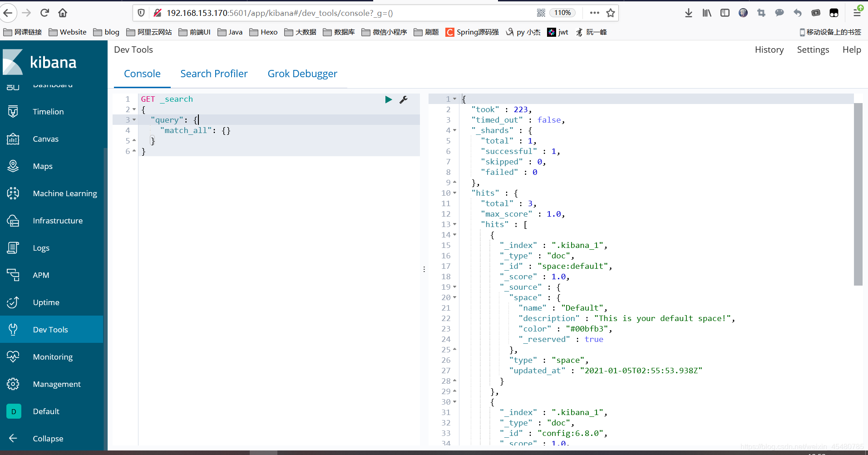Switch to the Search Profiler tab
868x455 pixels.
pyautogui.click(x=214, y=74)
